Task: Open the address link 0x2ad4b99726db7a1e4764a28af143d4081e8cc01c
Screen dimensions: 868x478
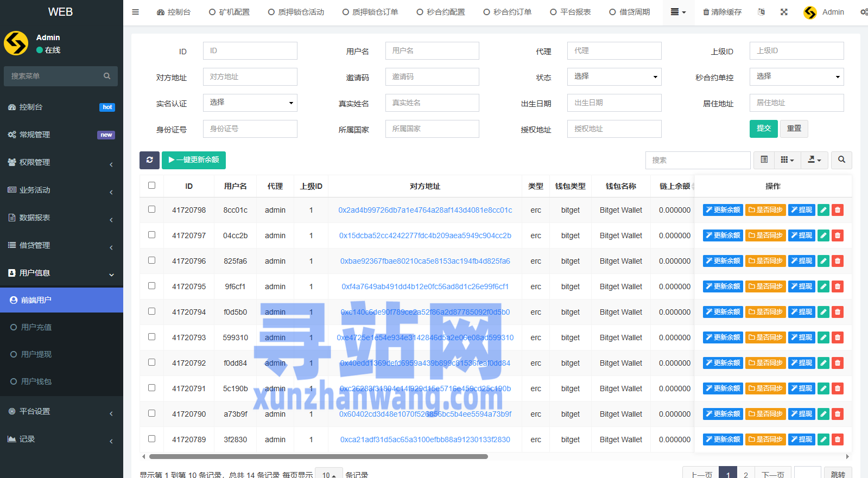Action: pos(425,210)
